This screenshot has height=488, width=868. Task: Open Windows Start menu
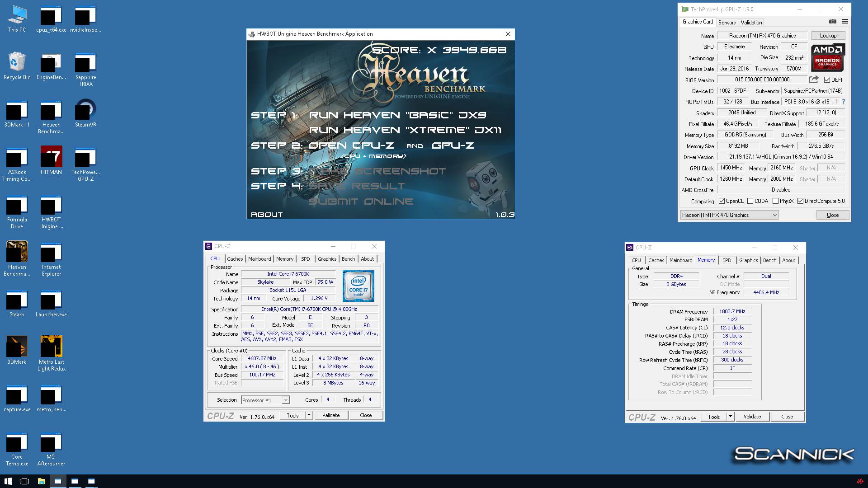tap(8, 481)
